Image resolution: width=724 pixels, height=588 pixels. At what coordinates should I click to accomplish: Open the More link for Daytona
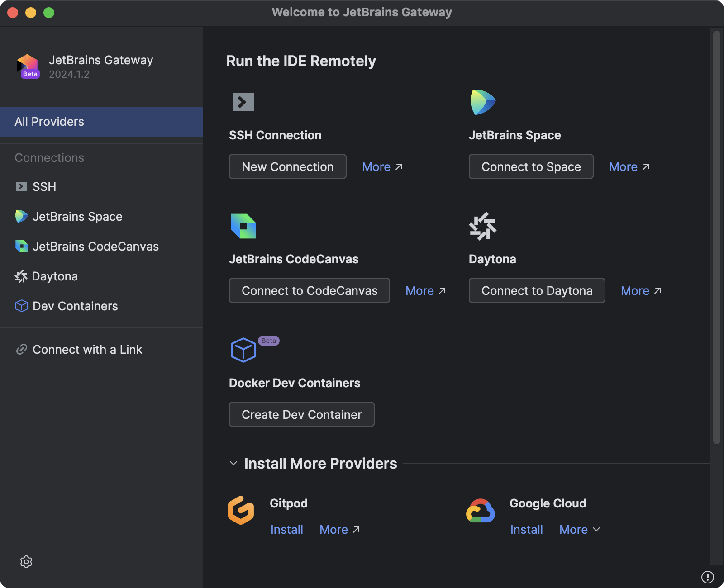click(x=641, y=291)
